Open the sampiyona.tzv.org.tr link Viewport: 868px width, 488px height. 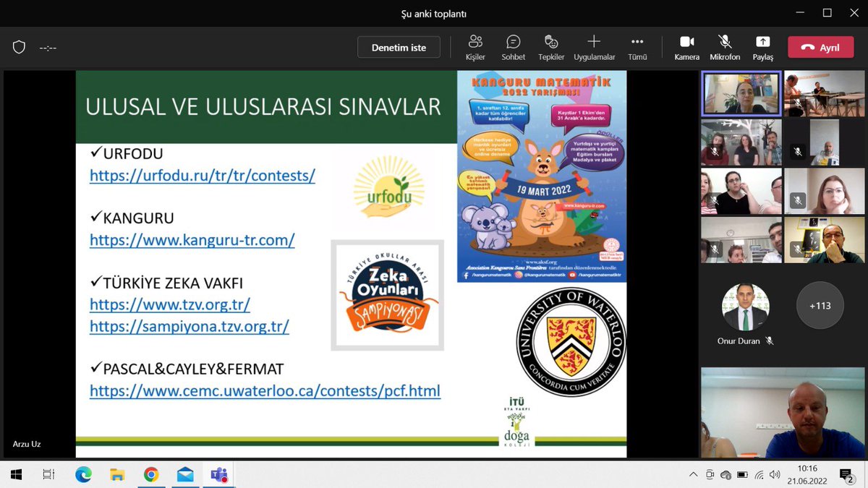(x=190, y=326)
